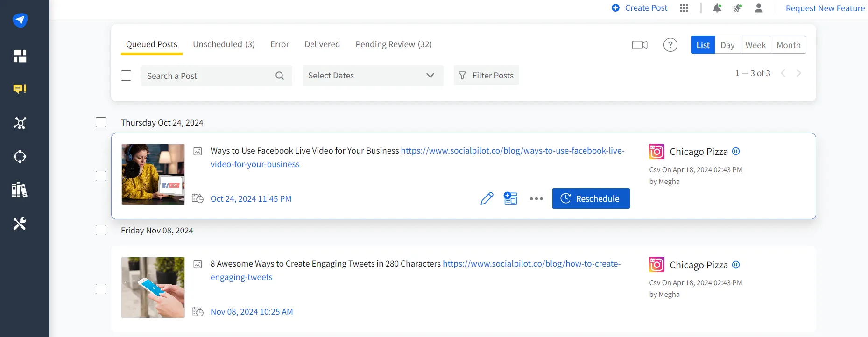Click the Nov 08, 2024 10:25 AM schedule time
Screen dimensions: 868x337
coord(252,312)
